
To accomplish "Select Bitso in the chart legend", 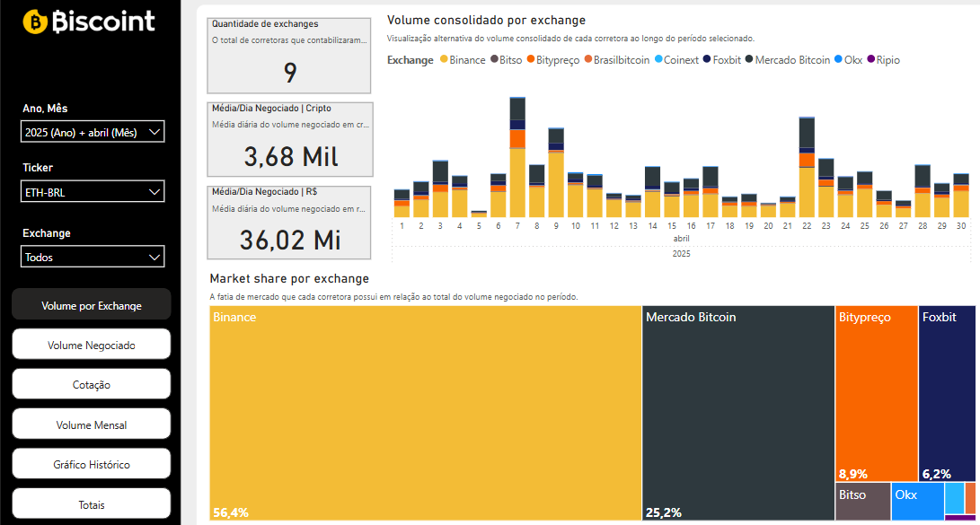I will point(507,60).
